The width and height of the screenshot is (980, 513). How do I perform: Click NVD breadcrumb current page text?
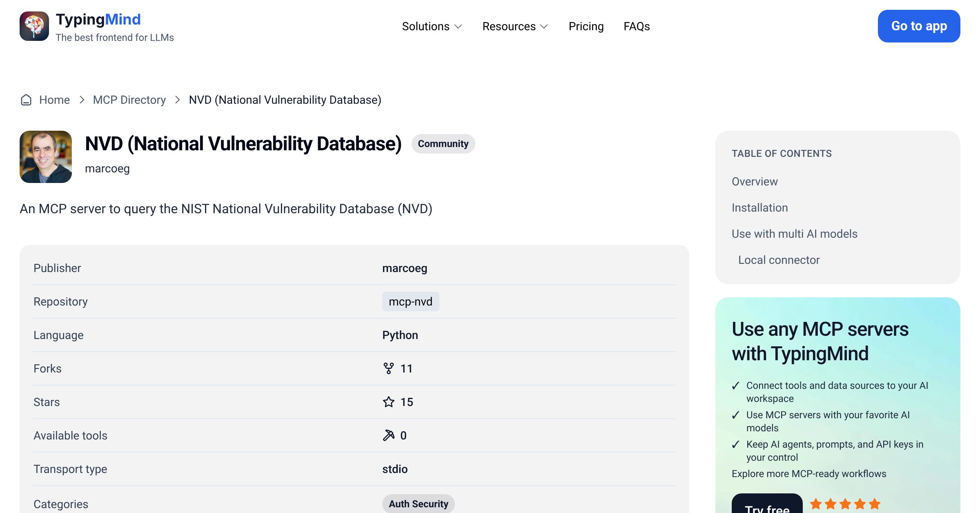(x=285, y=100)
